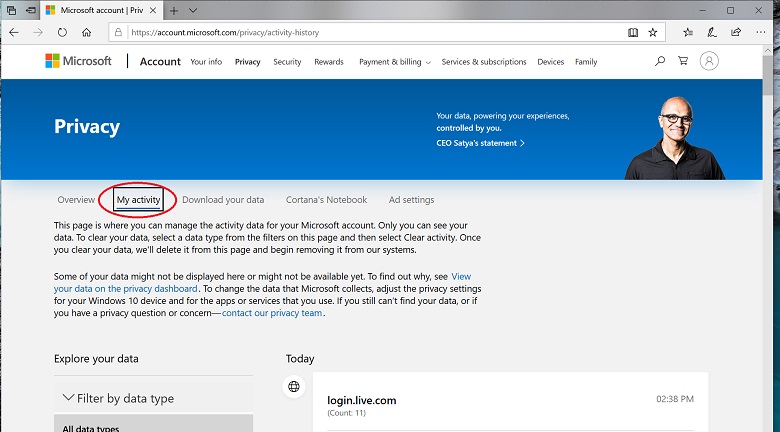780x432 pixels.
Task: Refresh the page with reload icon
Action: tap(62, 32)
